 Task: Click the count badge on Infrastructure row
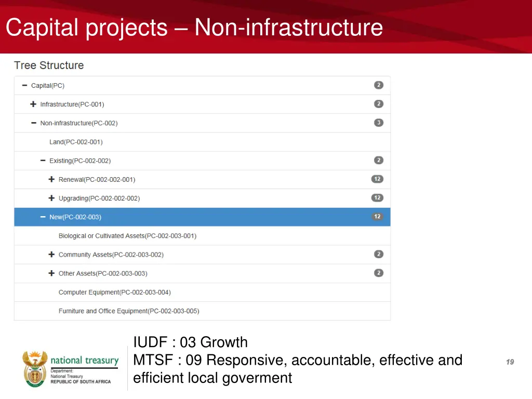click(x=379, y=104)
